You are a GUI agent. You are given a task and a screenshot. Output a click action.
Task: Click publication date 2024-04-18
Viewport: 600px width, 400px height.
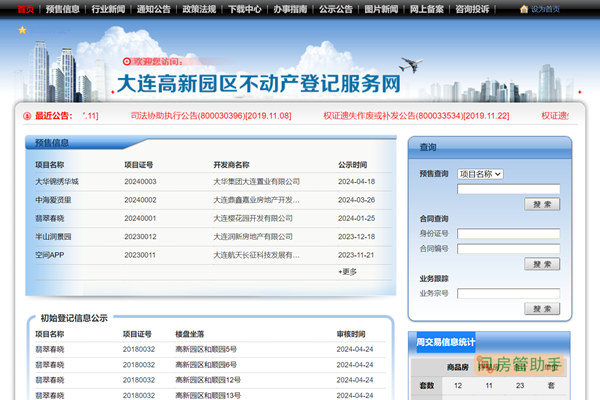357,181
